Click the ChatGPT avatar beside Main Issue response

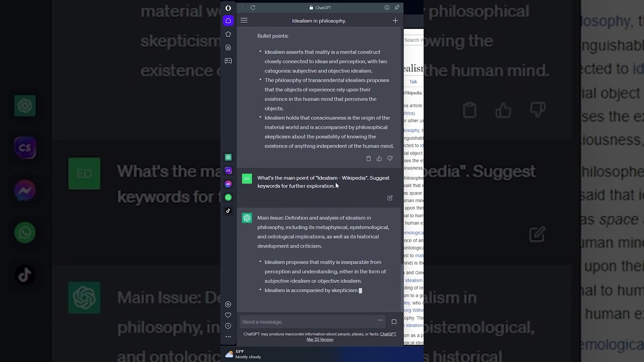point(247,218)
